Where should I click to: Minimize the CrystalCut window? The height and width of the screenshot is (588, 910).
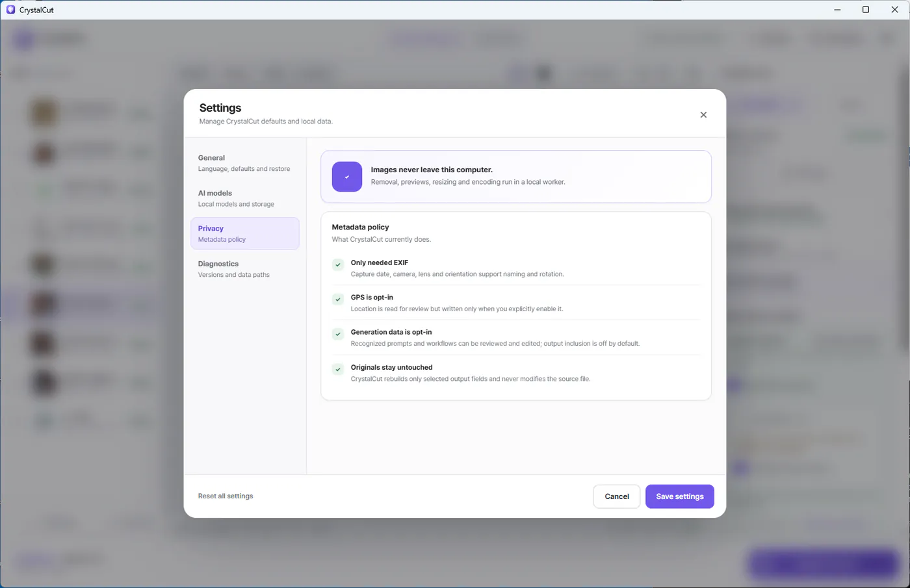[x=837, y=10]
